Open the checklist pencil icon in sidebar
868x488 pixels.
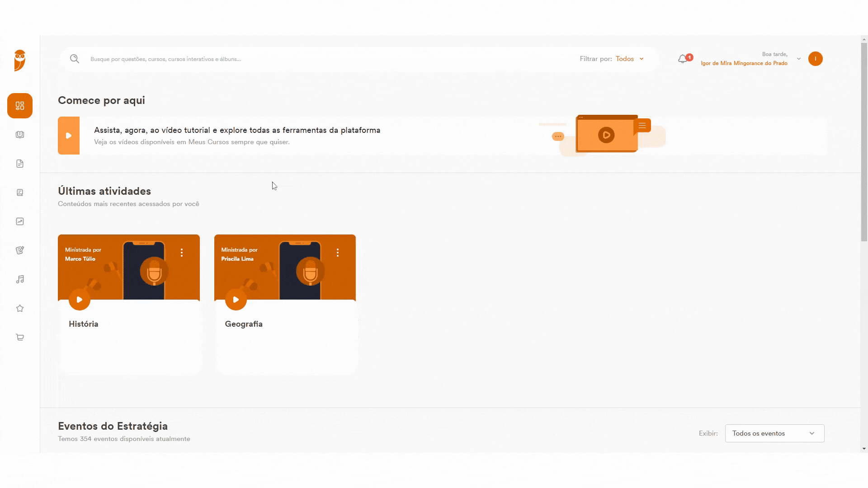(20, 250)
